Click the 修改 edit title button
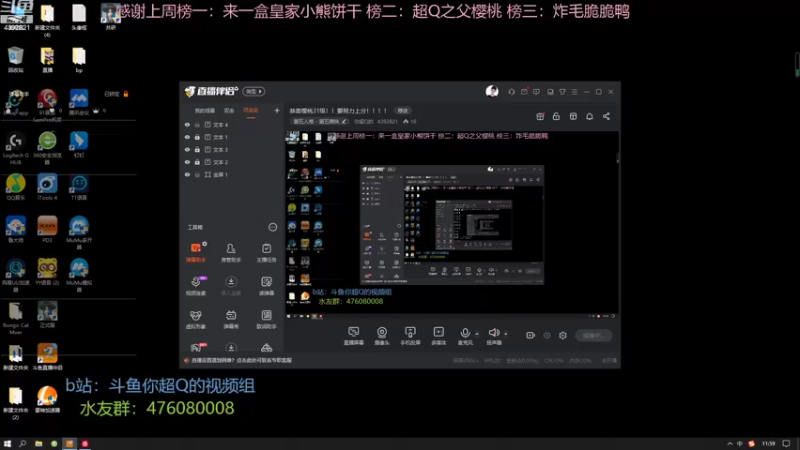 [403, 111]
